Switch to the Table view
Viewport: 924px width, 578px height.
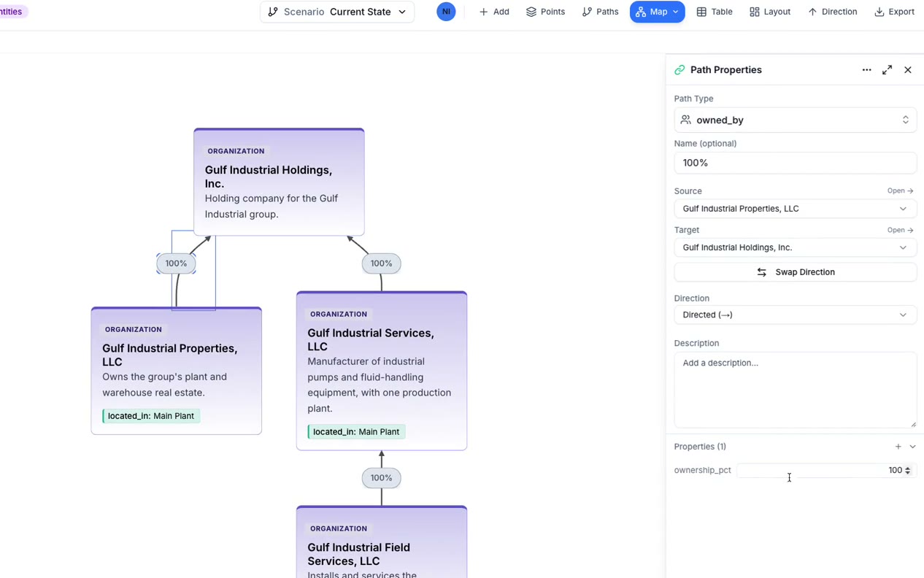click(x=715, y=12)
